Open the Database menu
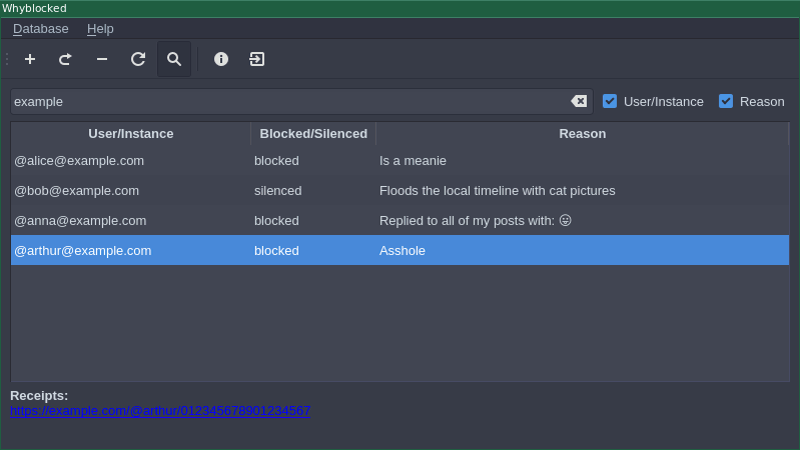This screenshot has height=450, width=800. tap(41, 29)
